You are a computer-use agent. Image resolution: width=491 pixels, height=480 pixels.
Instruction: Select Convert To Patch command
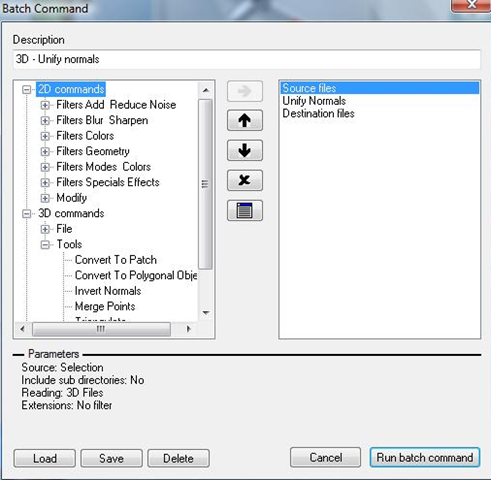click(x=115, y=260)
